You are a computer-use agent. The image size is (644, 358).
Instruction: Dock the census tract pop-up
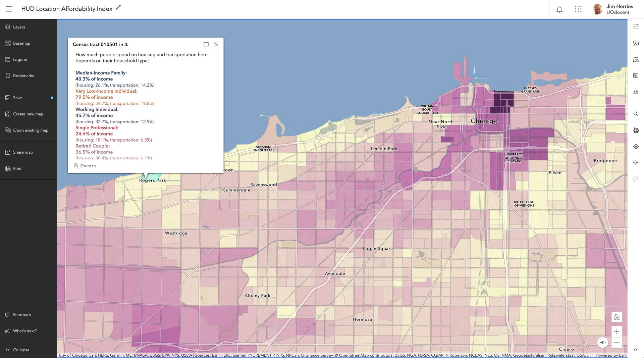[x=206, y=44]
